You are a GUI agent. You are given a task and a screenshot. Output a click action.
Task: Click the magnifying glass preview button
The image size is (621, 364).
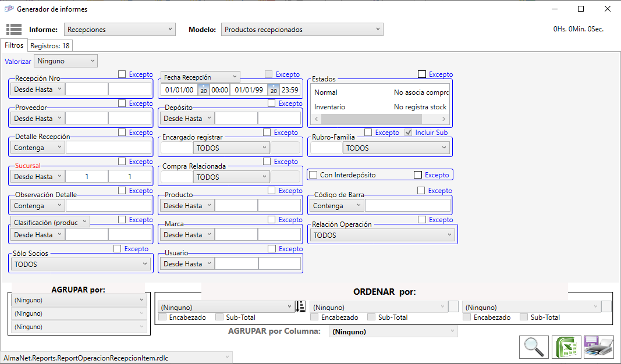[x=534, y=347]
